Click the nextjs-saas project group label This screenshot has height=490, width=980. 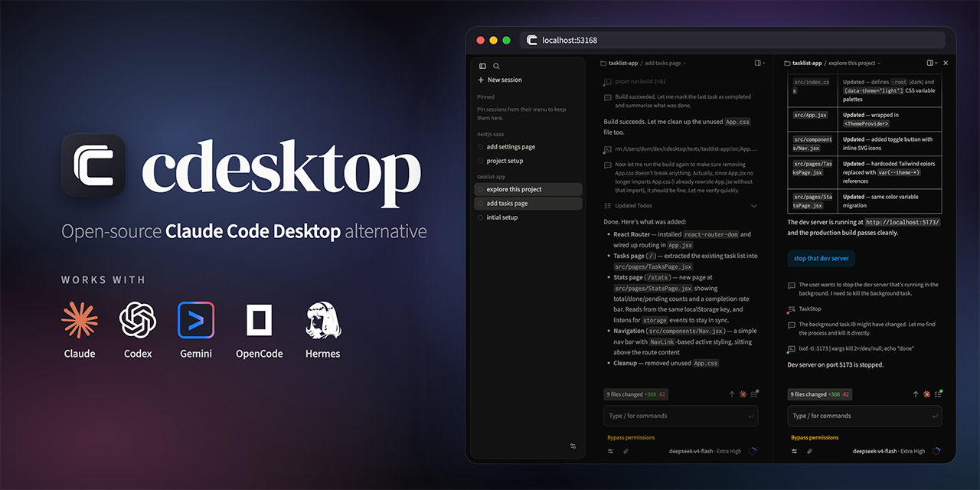point(491,134)
